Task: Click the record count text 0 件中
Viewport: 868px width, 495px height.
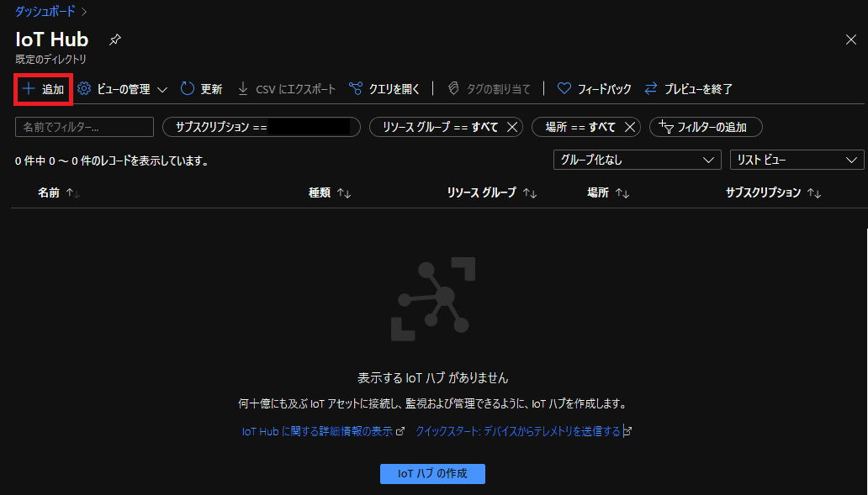Action: (30, 161)
